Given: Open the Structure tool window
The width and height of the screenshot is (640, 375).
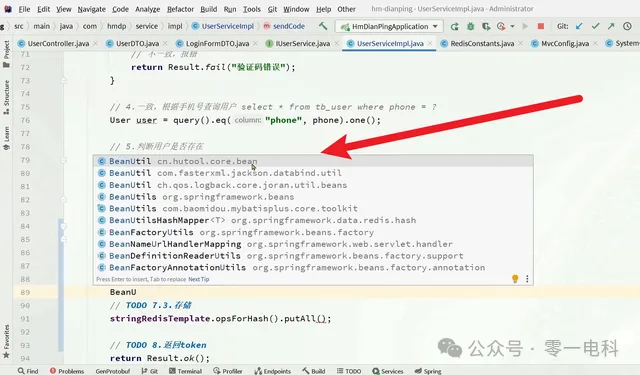Looking at the screenshot, I should (x=7, y=98).
